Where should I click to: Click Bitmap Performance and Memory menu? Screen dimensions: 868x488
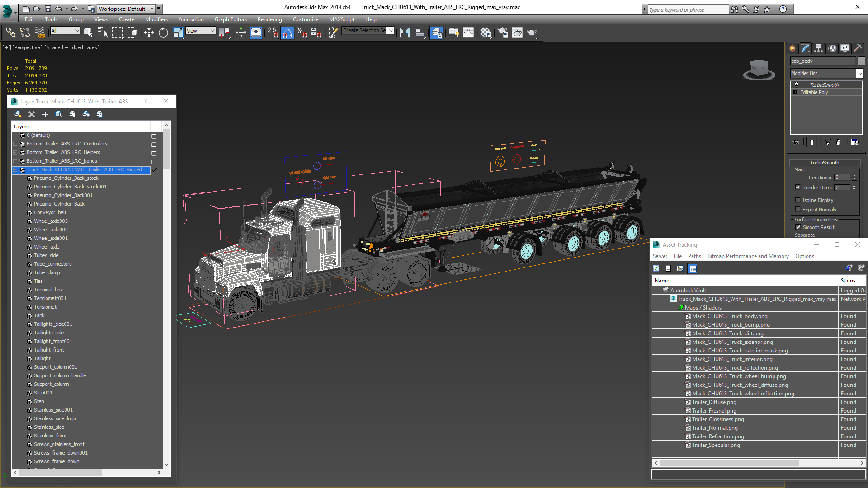(x=748, y=256)
